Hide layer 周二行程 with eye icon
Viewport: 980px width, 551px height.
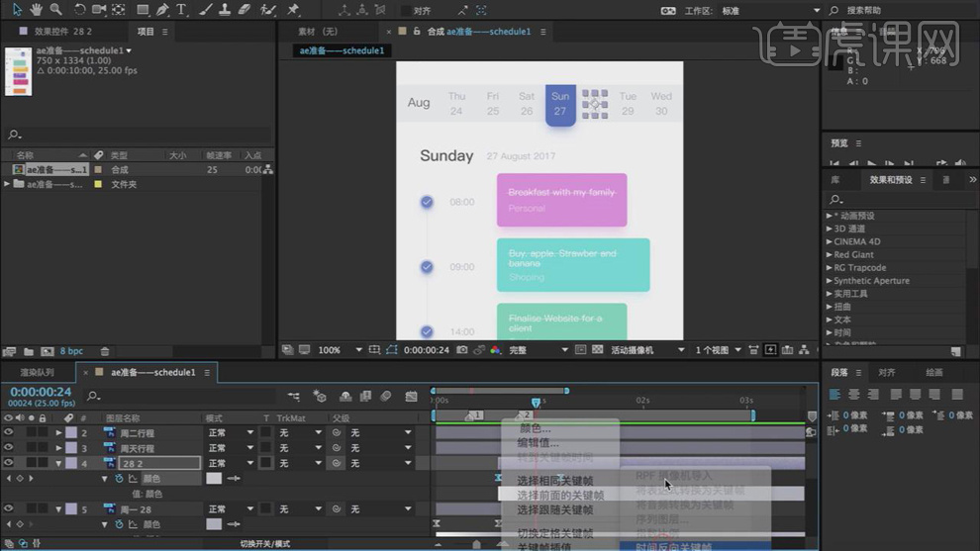(x=8, y=432)
